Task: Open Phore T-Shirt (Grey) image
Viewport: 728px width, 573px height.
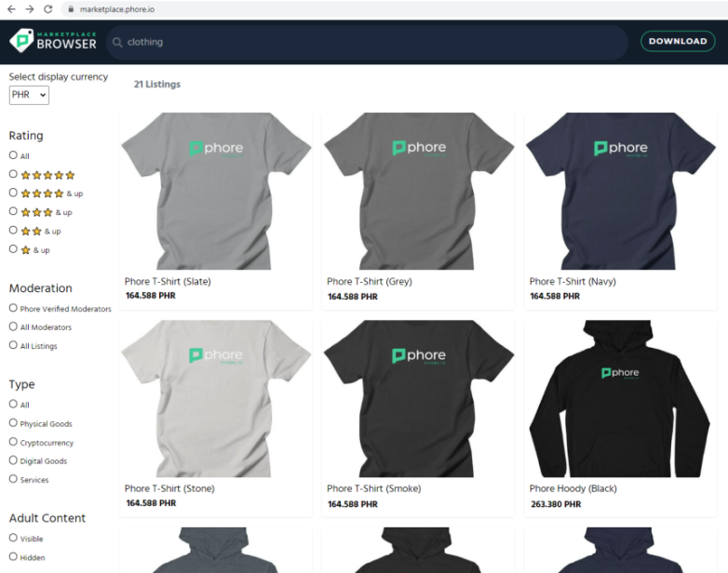Action: (418, 191)
